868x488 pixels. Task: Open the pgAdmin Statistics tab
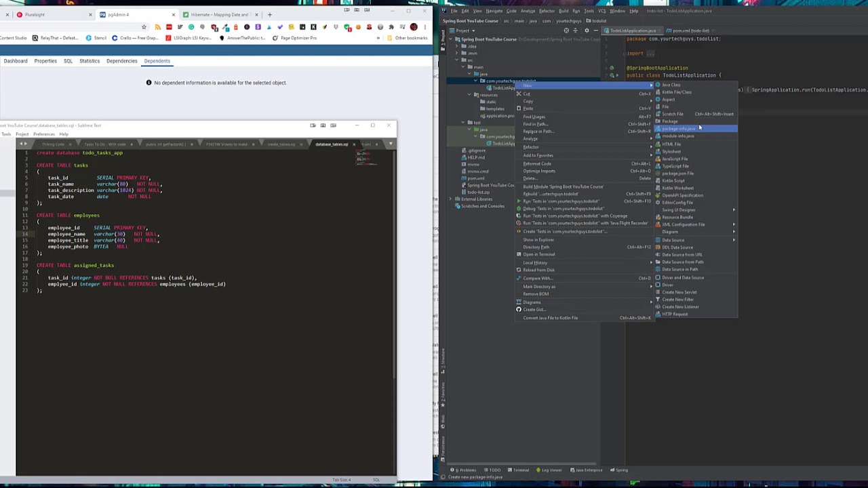pyautogui.click(x=90, y=61)
